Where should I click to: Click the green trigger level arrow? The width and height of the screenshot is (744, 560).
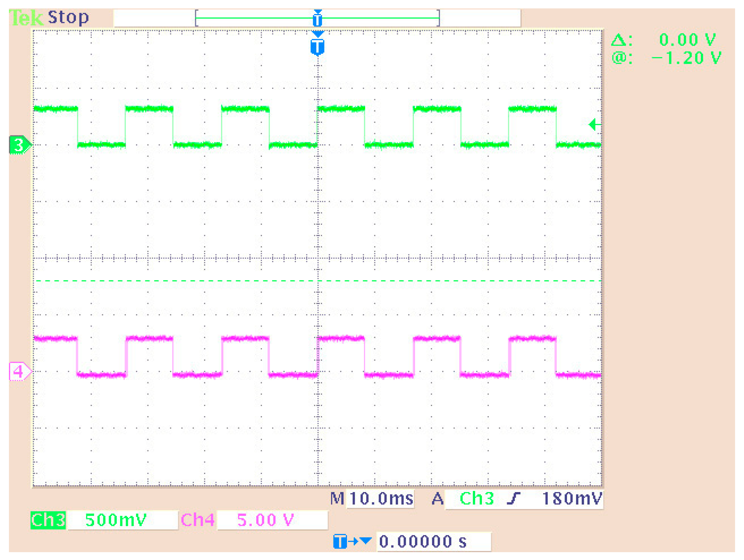pyautogui.click(x=595, y=124)
